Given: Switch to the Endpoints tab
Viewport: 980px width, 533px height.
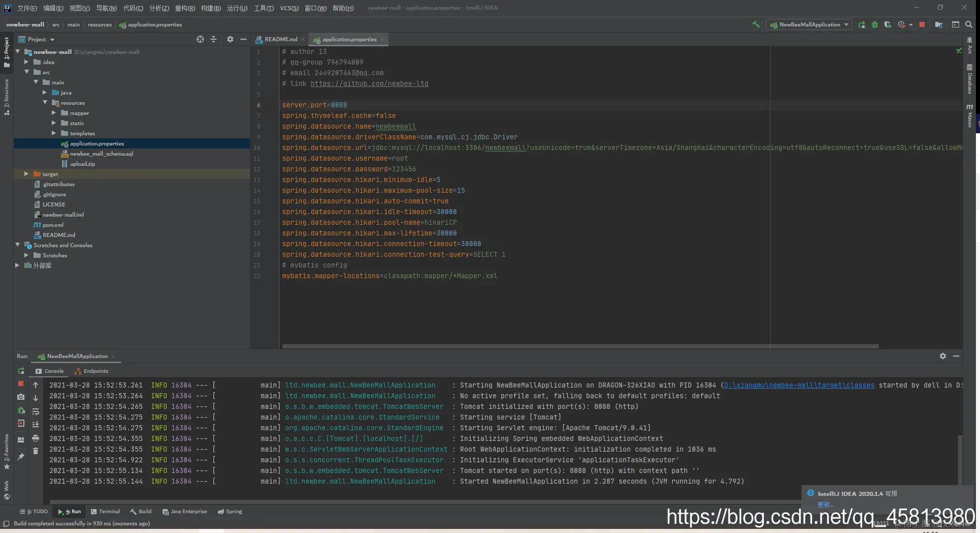Looking at the screenshot, I should (91, 371).
